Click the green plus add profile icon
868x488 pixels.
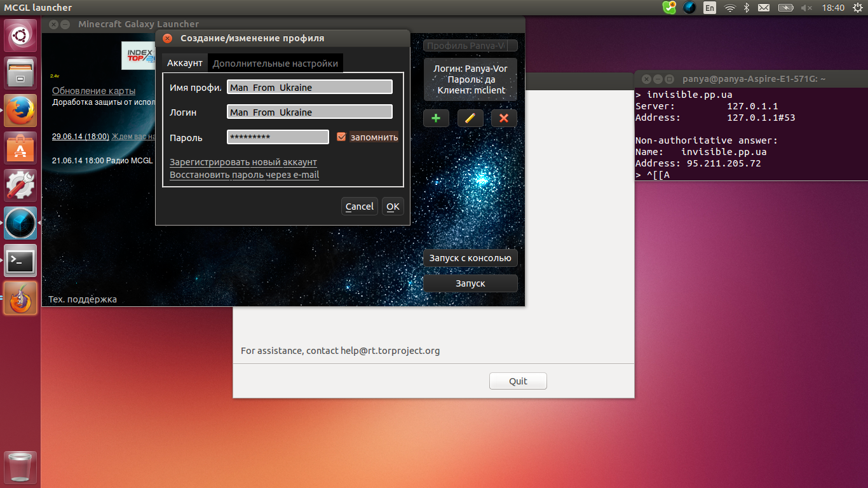[x=436, y=118]
